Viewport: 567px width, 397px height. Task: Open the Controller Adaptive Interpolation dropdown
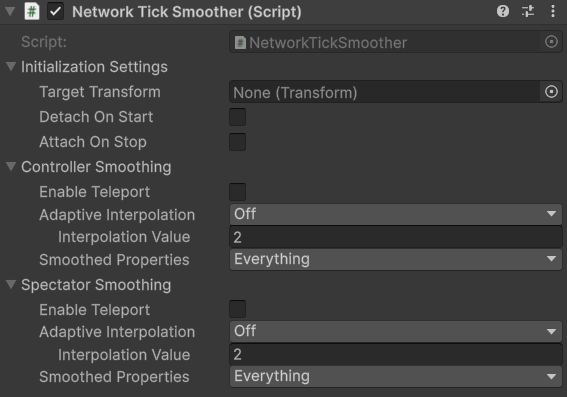click(396, 214)
